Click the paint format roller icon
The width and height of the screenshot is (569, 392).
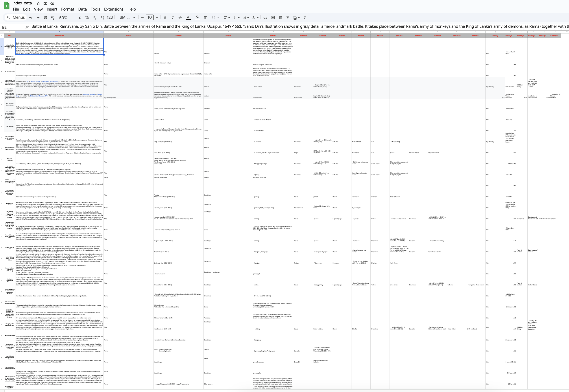pyautogui.click(x=53, y=18)
